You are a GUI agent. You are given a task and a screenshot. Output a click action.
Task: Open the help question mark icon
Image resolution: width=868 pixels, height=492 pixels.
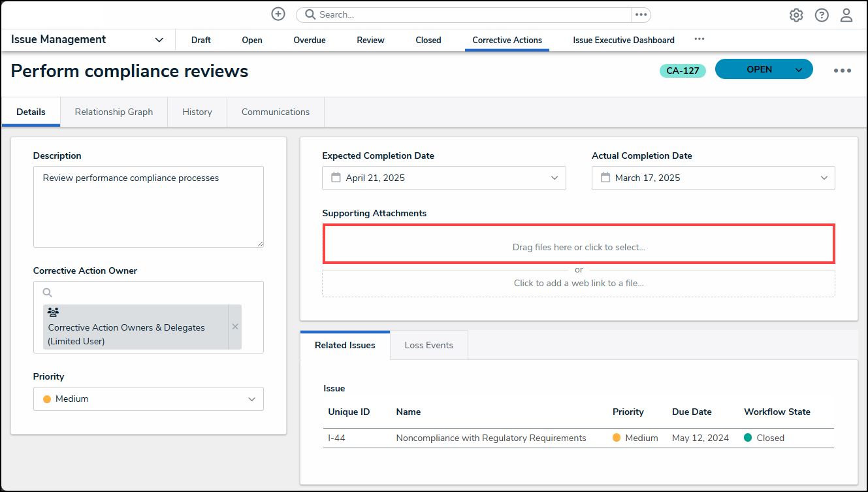click(822, 15)
